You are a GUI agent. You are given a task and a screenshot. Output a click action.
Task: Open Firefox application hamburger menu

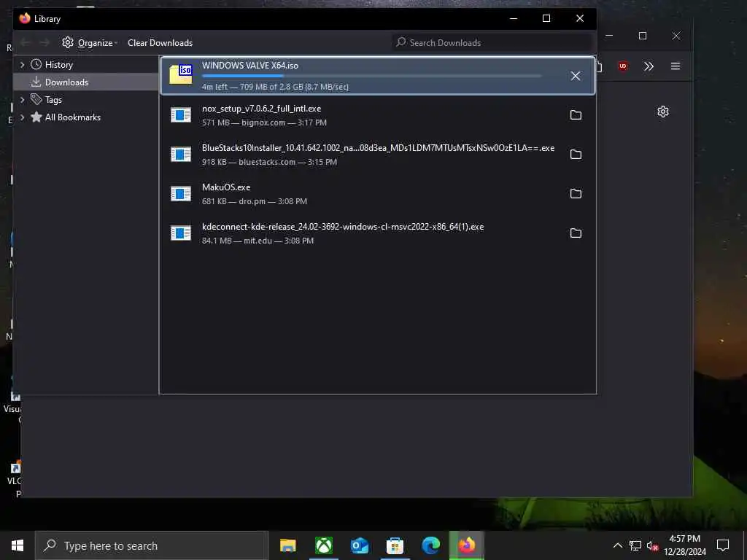click(x=676, y=66)
